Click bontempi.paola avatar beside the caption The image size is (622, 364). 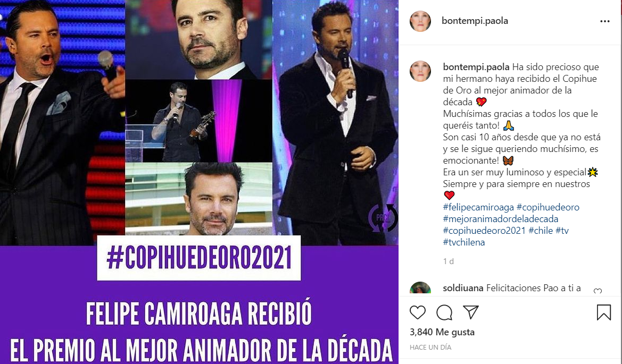[420, 71]
